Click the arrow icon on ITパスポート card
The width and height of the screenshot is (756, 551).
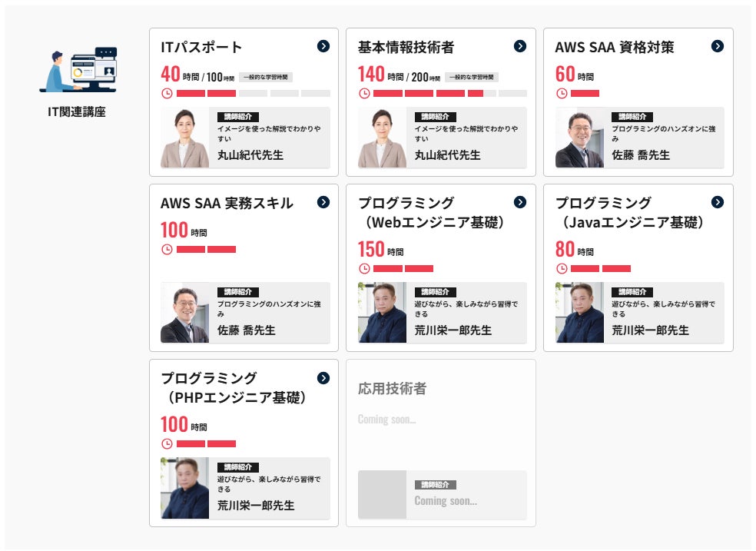[323, 46]
